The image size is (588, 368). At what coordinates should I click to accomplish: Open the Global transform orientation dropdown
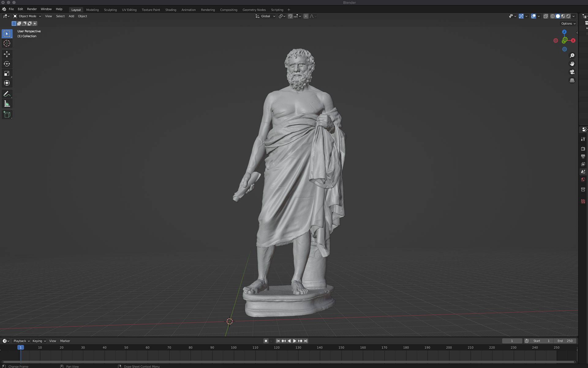pos(265,16)
